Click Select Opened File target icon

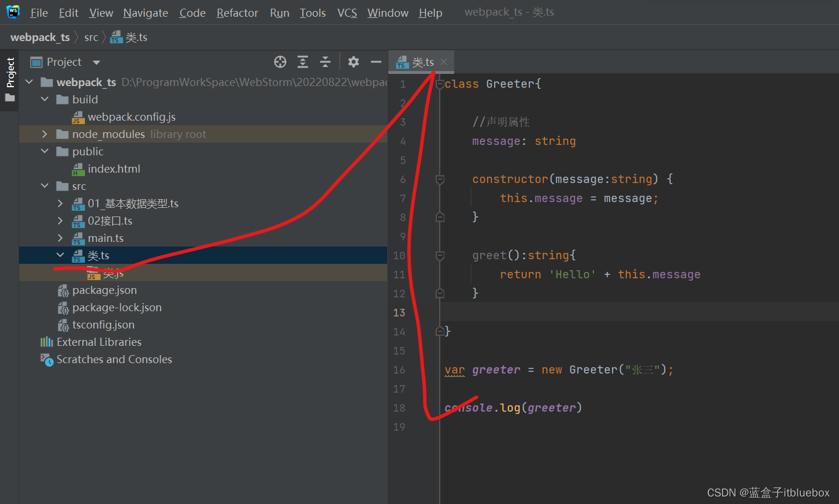280,62
